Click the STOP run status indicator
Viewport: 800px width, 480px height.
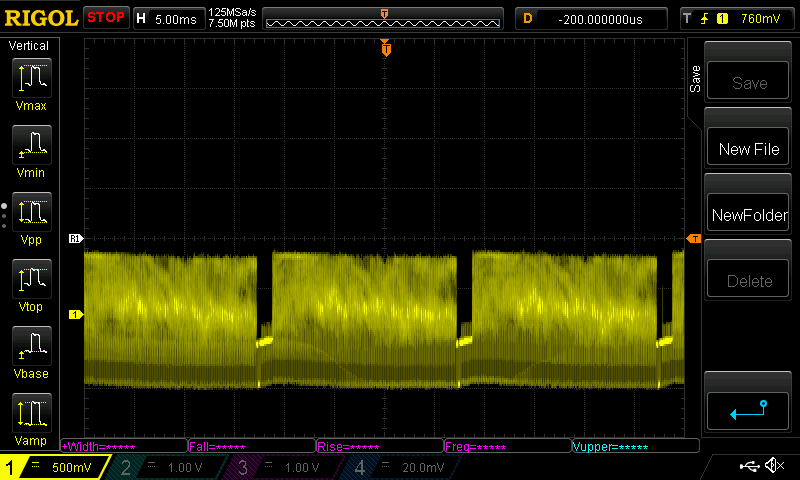pyautogui.click(x=106, y=17)
